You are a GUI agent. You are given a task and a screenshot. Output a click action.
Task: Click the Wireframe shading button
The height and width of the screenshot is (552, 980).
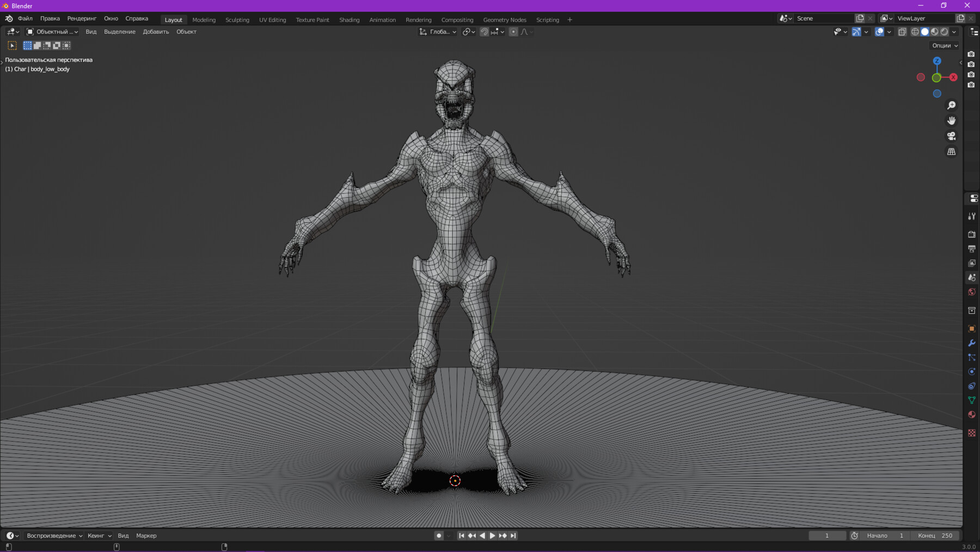click(x=914, y=32)
